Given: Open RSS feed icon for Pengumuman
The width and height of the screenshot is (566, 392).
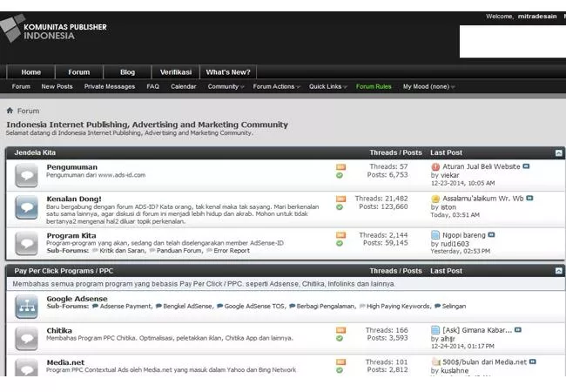Looking at the screenshot, I should (x=340, y=167).
